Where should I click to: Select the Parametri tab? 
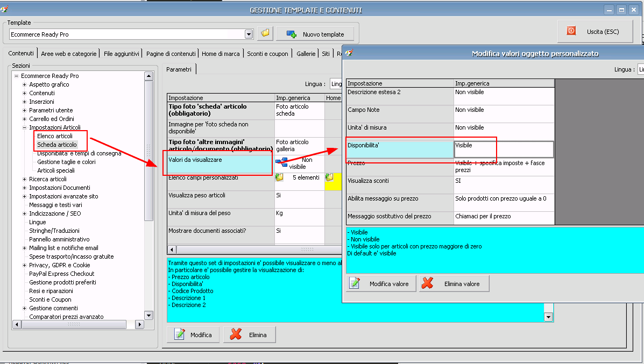pos(179,69)
